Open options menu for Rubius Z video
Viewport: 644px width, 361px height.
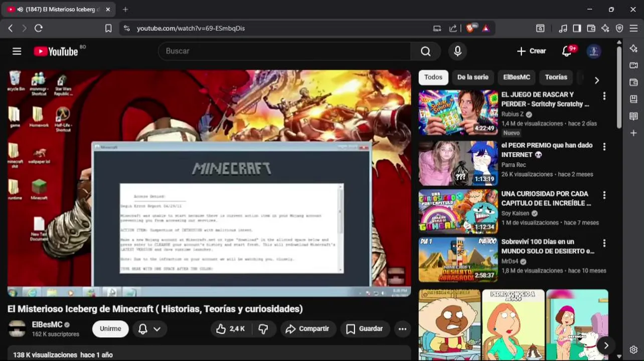(604, 96)
